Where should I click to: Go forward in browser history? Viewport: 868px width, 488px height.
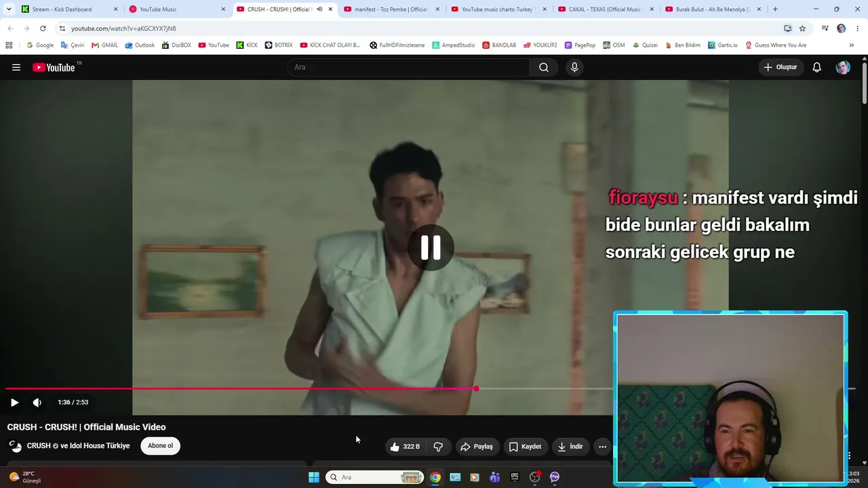pos(26,28)
